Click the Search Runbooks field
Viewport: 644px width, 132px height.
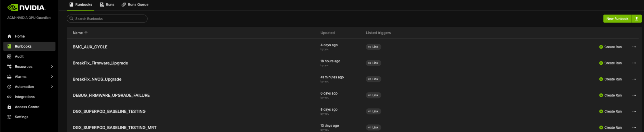tap(107, 19)
